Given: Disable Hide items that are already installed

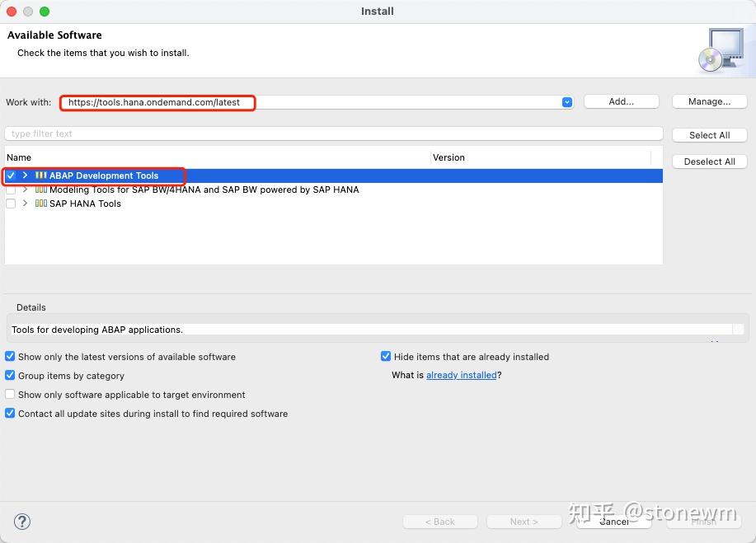Looking at the screenshot, I should point(386,356).
